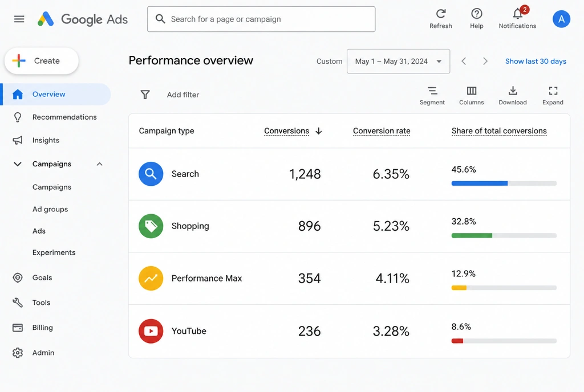Open the account avatar A
584x392 pixels.
pos(561,19)
